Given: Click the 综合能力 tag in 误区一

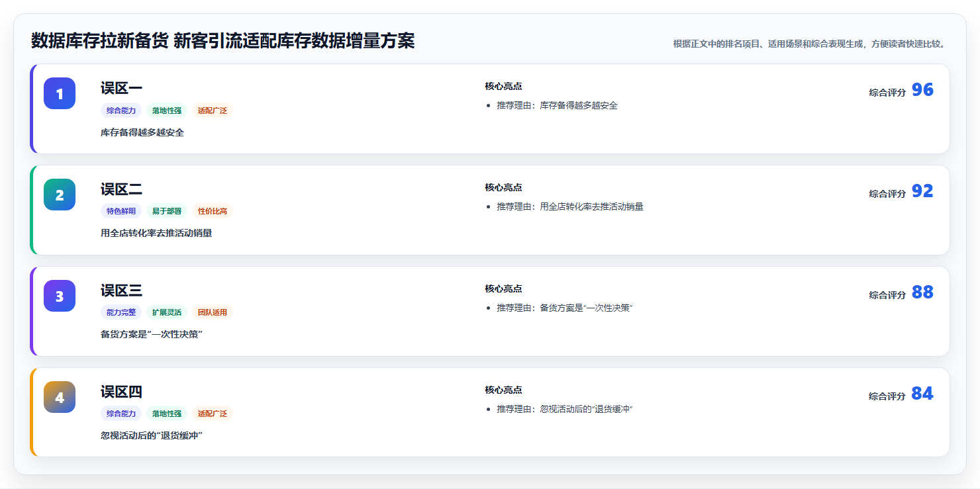Looking at the screenshot, I should pos(121,111).
